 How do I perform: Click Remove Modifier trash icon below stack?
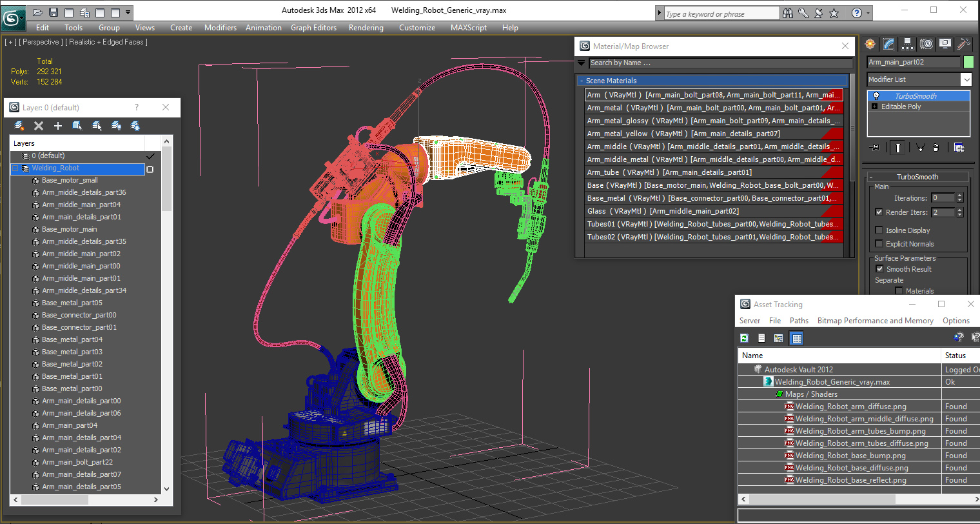point(936,148)
